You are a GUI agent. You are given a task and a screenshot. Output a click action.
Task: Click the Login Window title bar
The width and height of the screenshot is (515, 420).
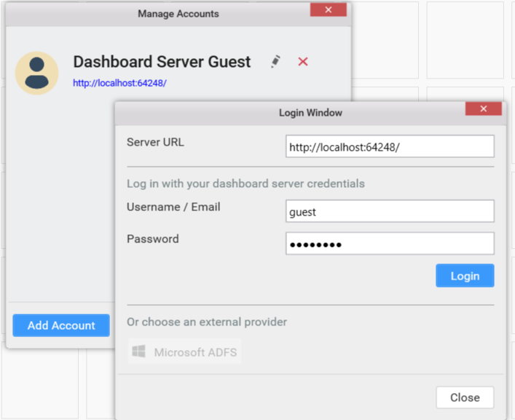[310, 113]
